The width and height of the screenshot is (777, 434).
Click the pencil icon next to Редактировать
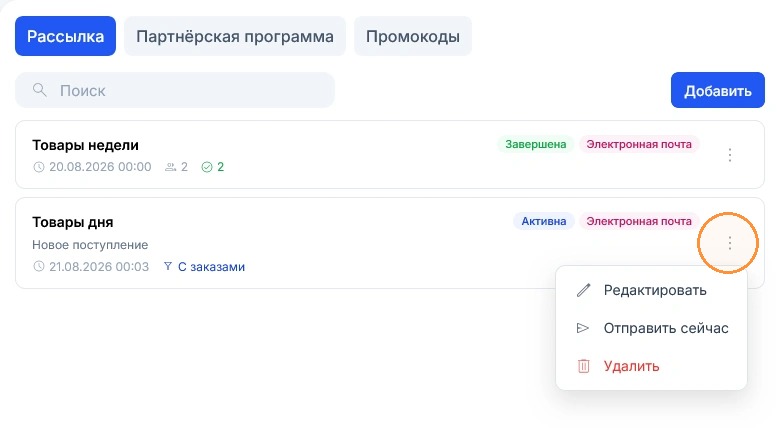coord(584,290)
